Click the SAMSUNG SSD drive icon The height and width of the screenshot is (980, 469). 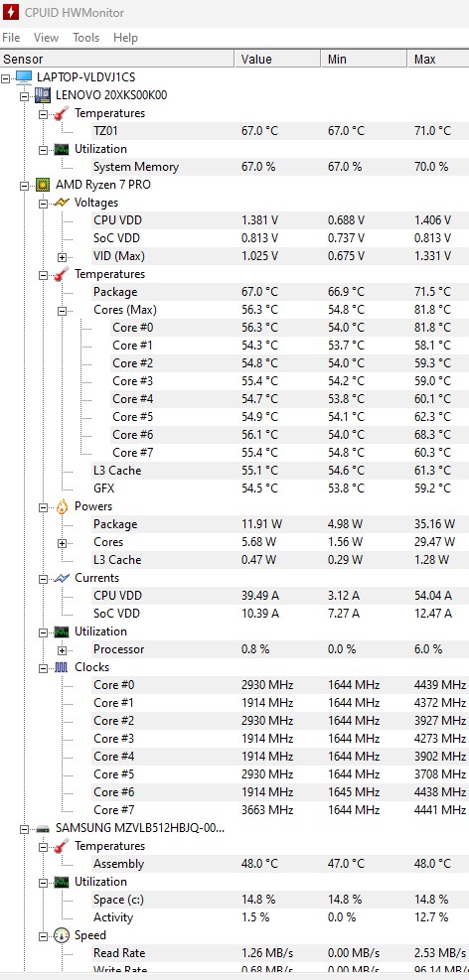click(x=42, y=829)
